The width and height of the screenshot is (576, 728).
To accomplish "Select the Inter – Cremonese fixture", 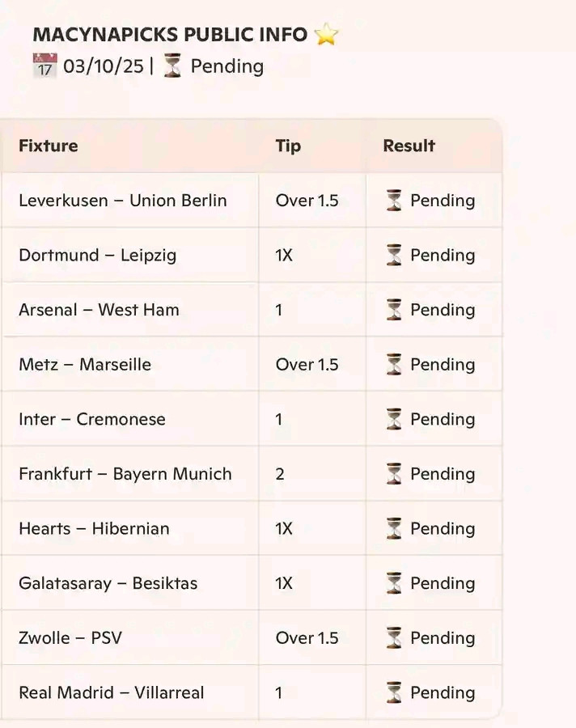I will (x=92, y=419).
